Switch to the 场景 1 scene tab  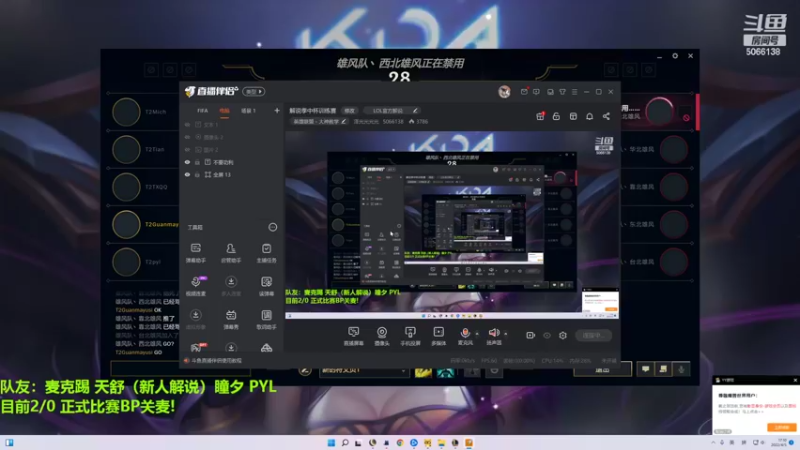[248, 111]
